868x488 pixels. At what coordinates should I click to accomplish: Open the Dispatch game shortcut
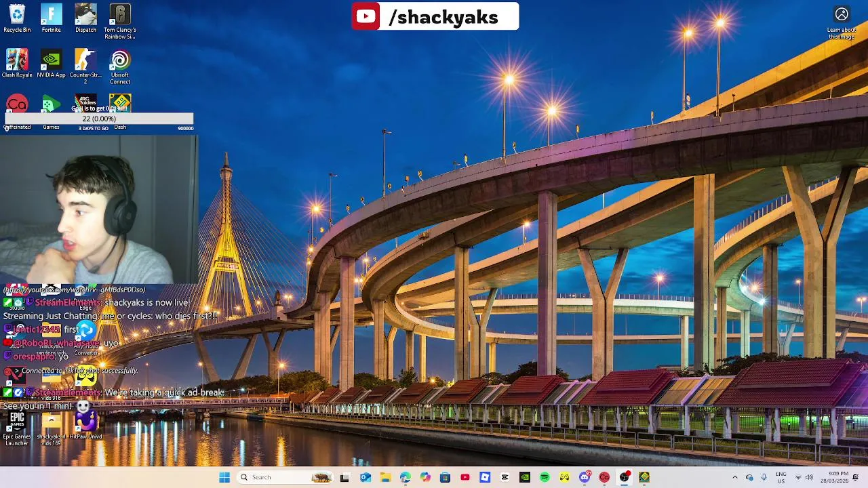pyautogui.click(x=85, y=18)
